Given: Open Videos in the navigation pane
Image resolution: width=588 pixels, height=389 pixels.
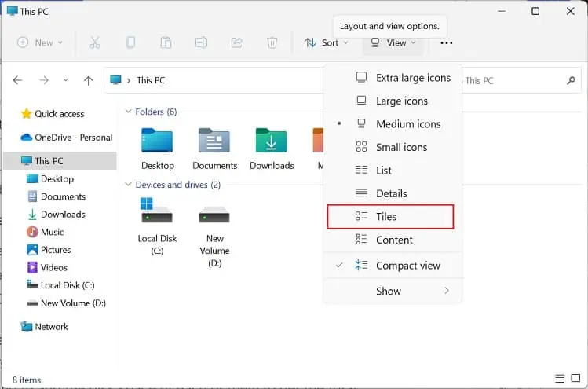Looking at the screenshot, I should 47,267.
